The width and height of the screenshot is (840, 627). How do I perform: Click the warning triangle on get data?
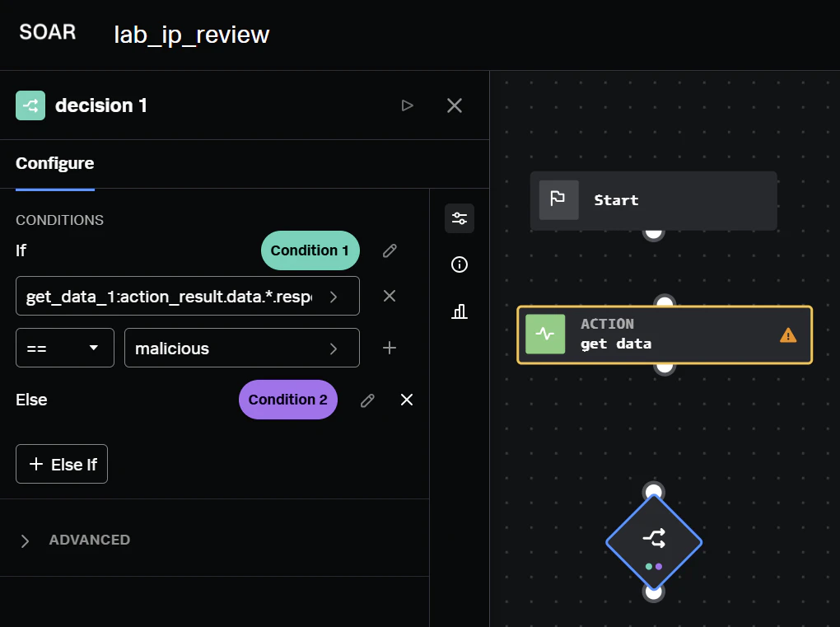pyautogui.click(x=788, y=335)
